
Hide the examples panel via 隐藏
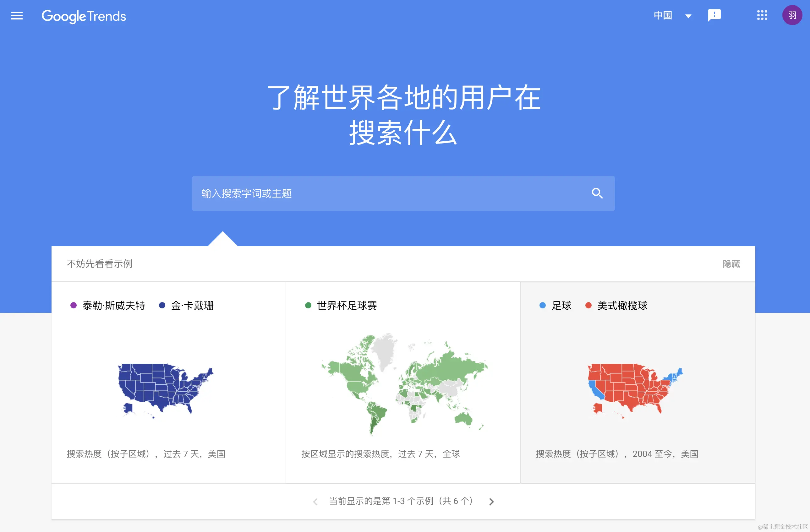point(731,263)
